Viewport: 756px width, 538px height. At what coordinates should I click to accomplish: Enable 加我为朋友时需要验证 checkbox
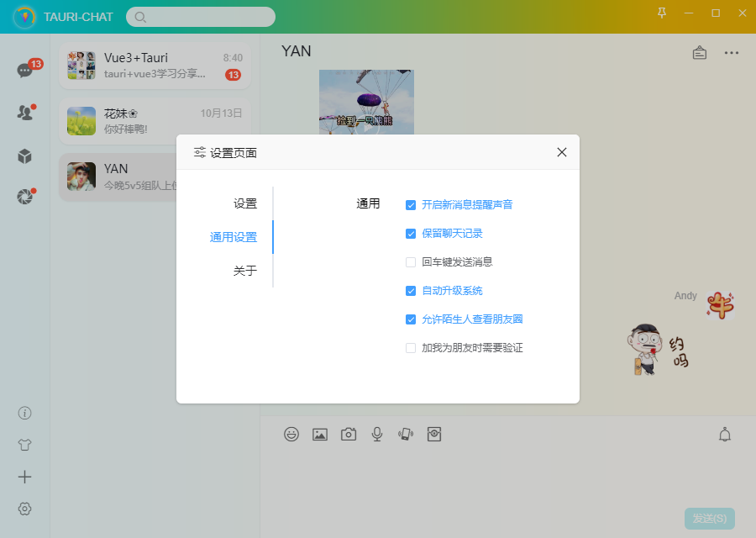[x=411, y=347]
